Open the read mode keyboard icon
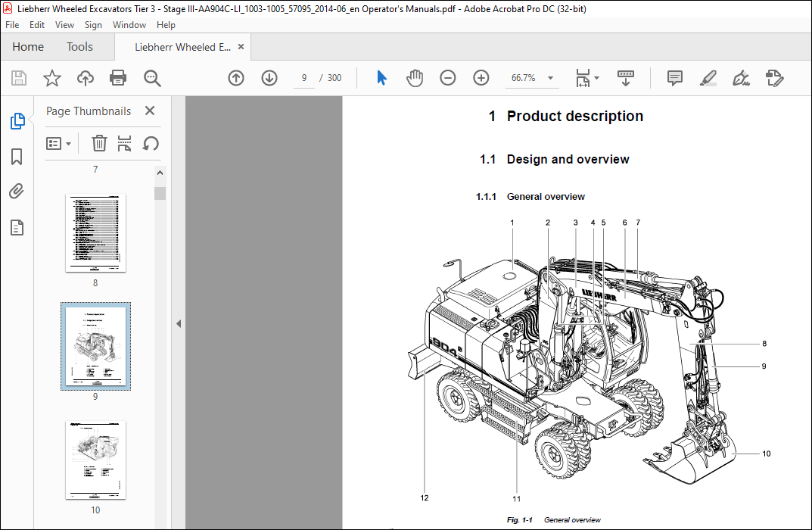The width and height of the screenshot is (812, 530). (x=626, y=78)
